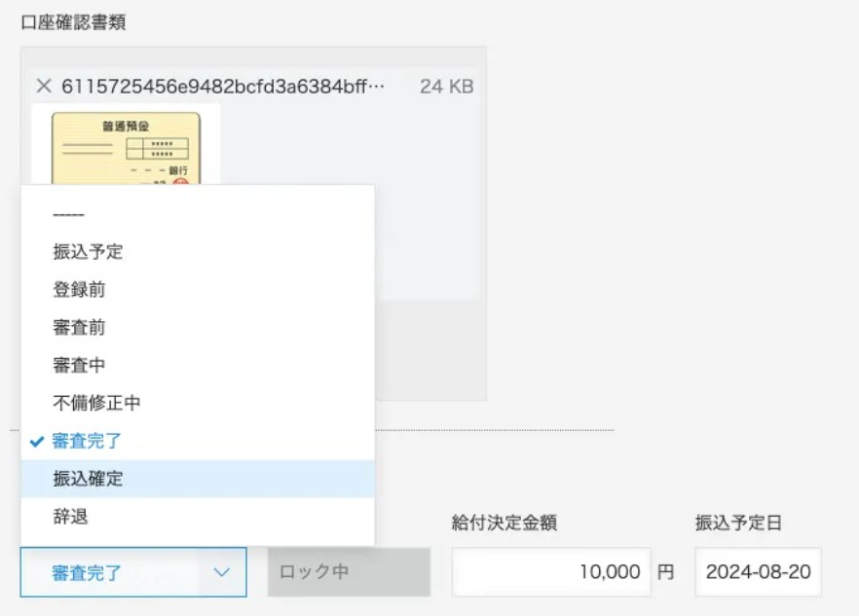This screenshot has width=859, height=616.
Task: Choose the 不備修正中 option
Action: [96, 403]
